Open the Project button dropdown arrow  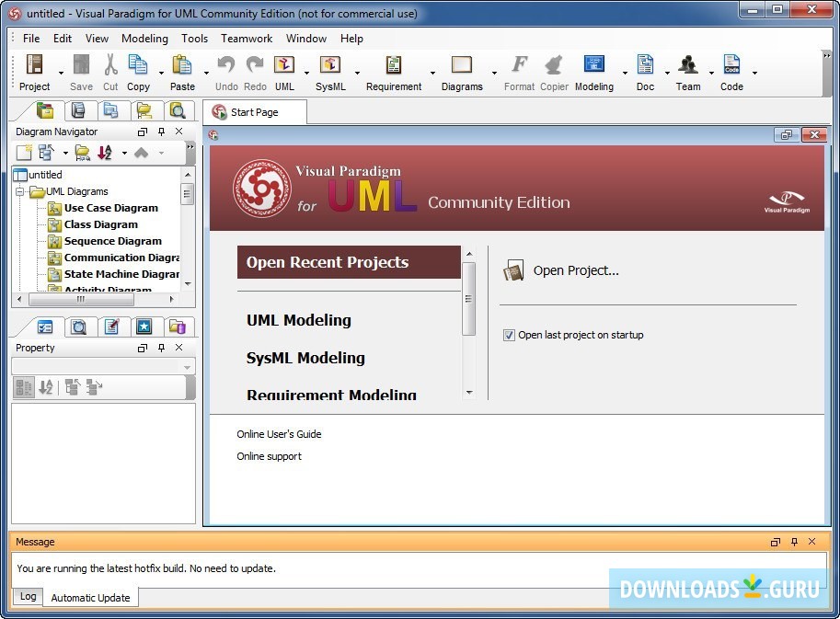61,73
